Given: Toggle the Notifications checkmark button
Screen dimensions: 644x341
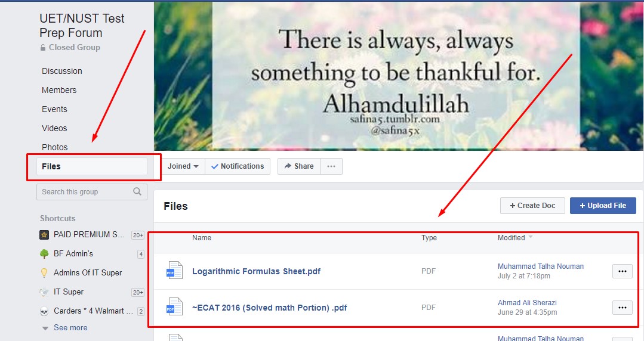Looking at the screenshot, I should 238,166.
